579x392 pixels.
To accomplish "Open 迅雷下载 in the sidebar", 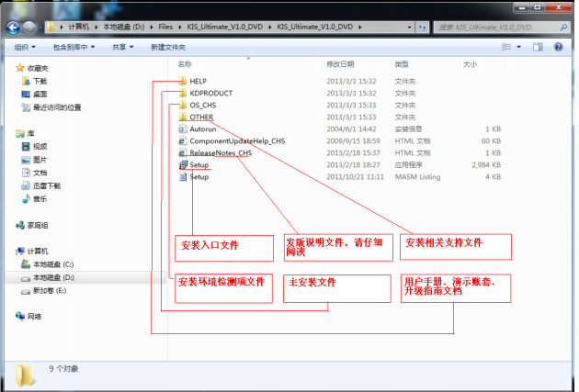I will click(47, 185).
